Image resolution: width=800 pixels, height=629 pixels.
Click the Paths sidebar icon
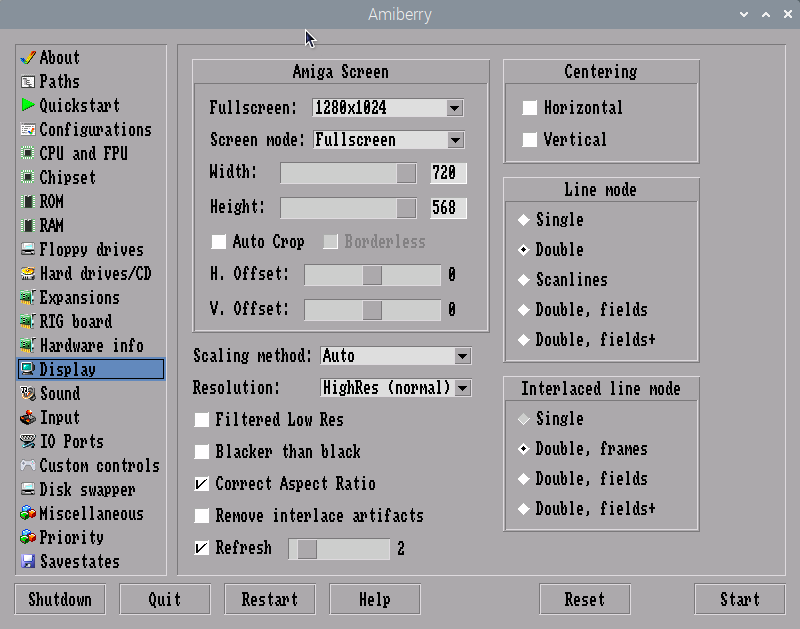(28, 82)
